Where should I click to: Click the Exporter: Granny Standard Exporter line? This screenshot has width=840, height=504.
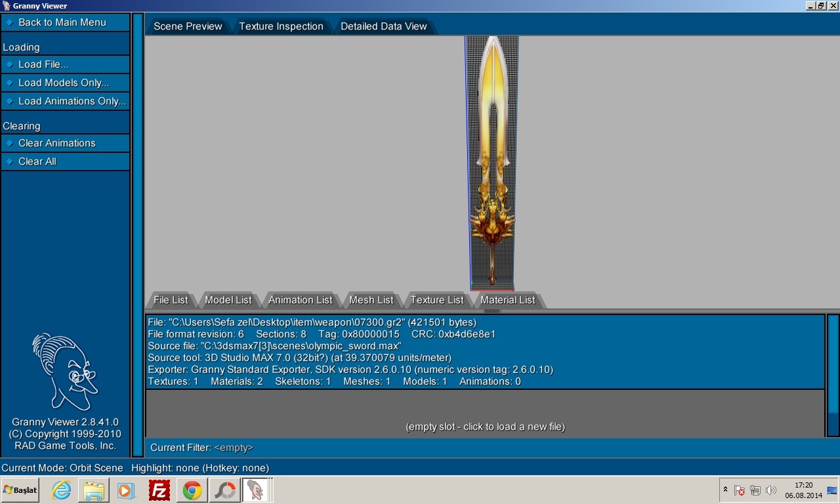(x=350, y=369)
